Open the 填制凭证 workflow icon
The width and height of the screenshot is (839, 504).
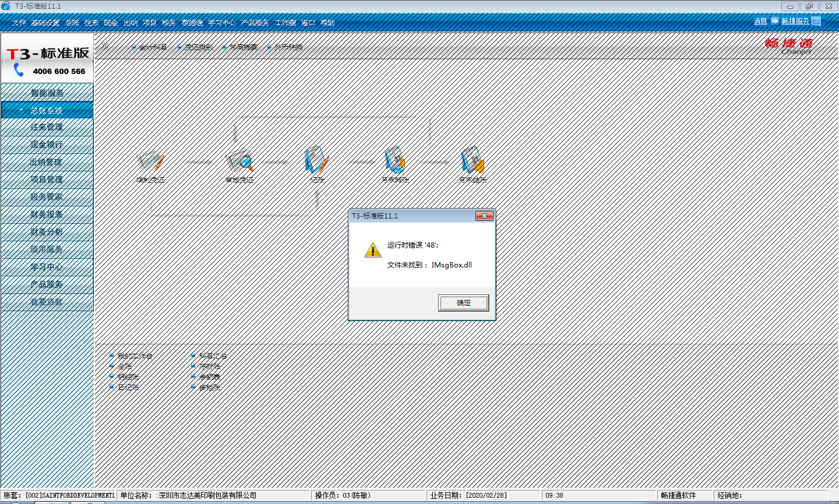150,161
